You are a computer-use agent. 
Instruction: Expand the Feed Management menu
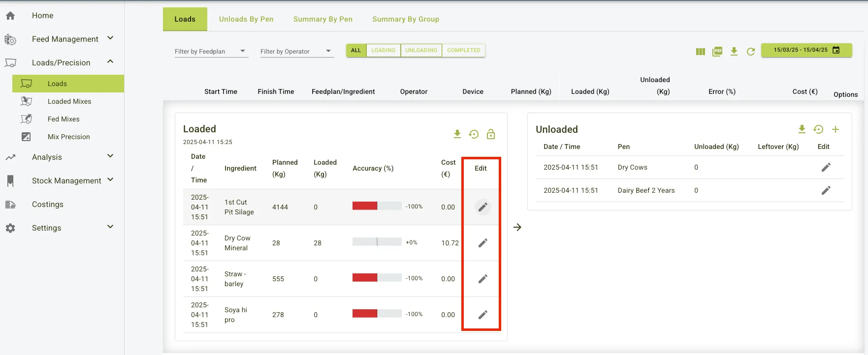coord(65,39)
